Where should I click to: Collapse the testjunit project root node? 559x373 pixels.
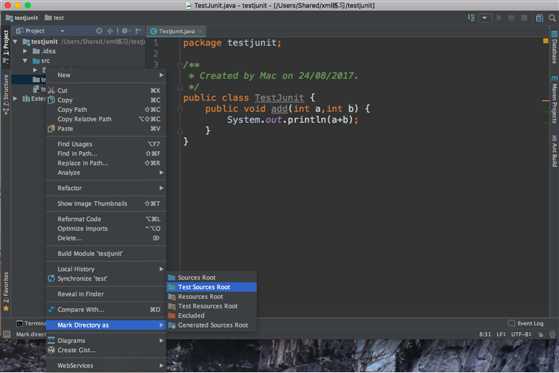(15, 42)
